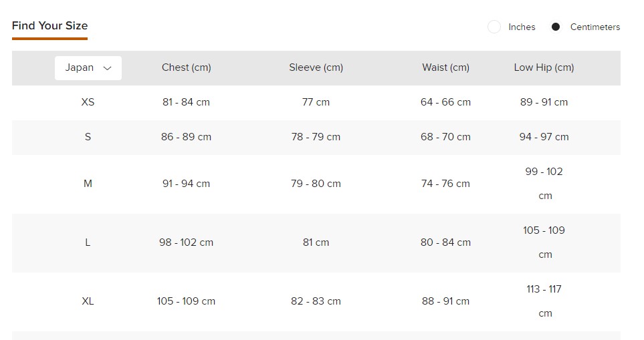Viewport: 644px width, 340px height.
Task: Select the Centimeters radio button
Action: point(556,27)
